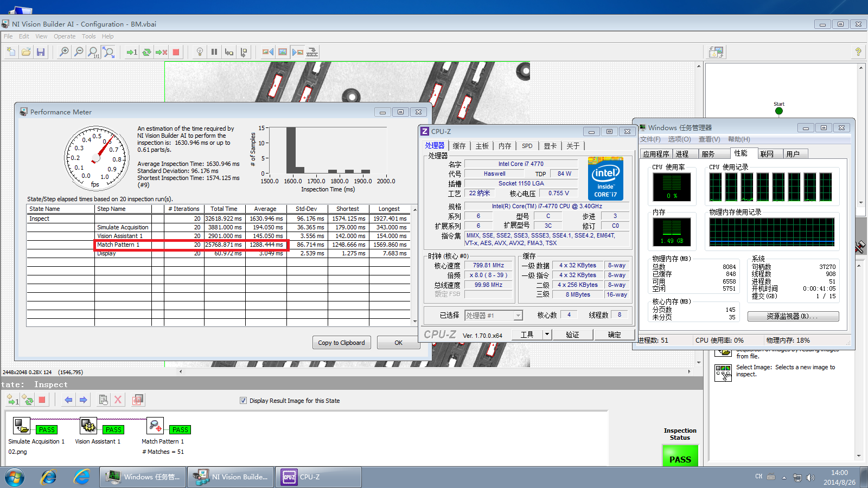The height and width of the screenshot is (488, 868).
Task: Click the Pause inspection icon in toolbar
Action: pos(214,52)
